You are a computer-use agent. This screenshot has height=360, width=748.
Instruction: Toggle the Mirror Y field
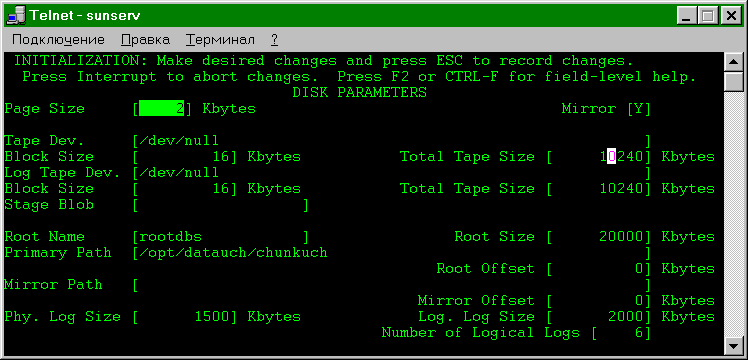639,109
